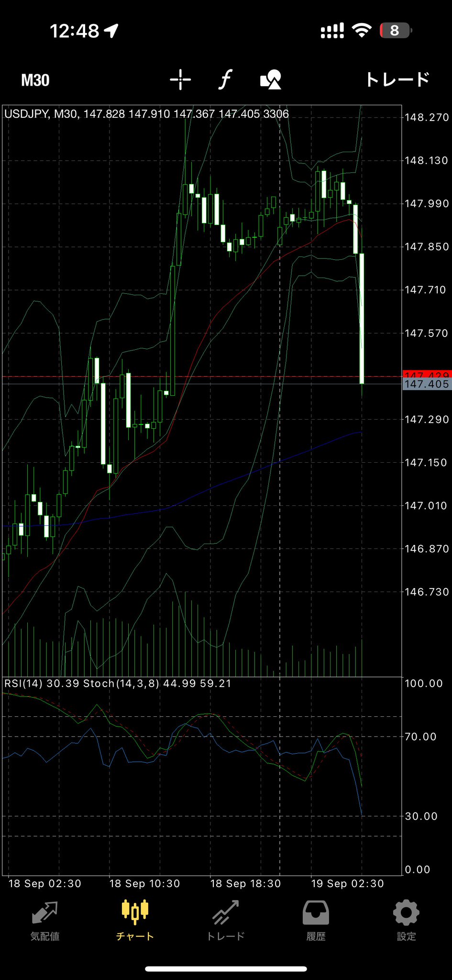Tap the Stoch(14,3,8) indicator label
Viewport: 452px width, 980px height.
click(x=121, y=683)
